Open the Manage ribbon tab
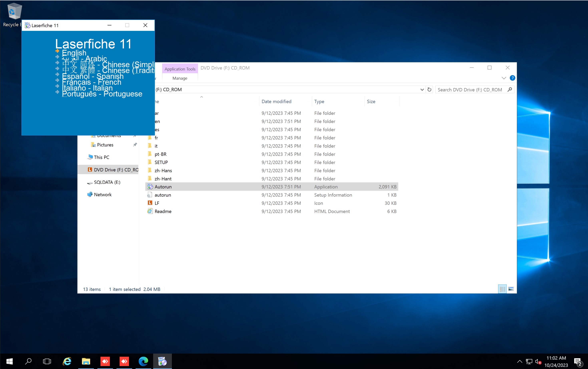This screenshot has width=588, height=369. pyautogui.click(x=180, y=78)
